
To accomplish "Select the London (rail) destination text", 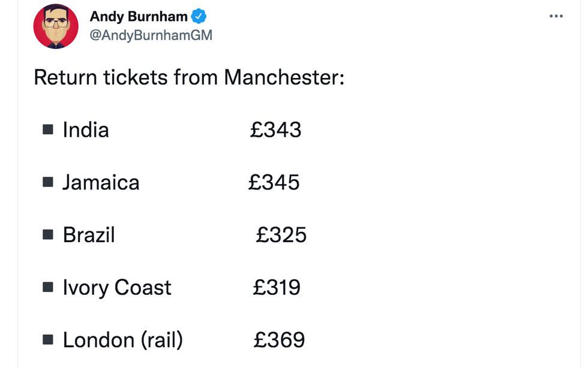I will pyautogui.click(x=123, y=340).
